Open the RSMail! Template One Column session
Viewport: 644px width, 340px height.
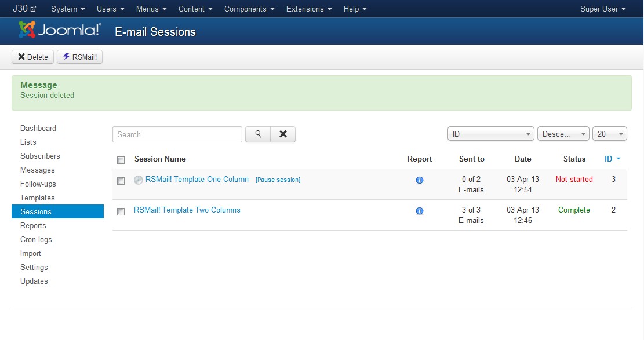point(197,179)
